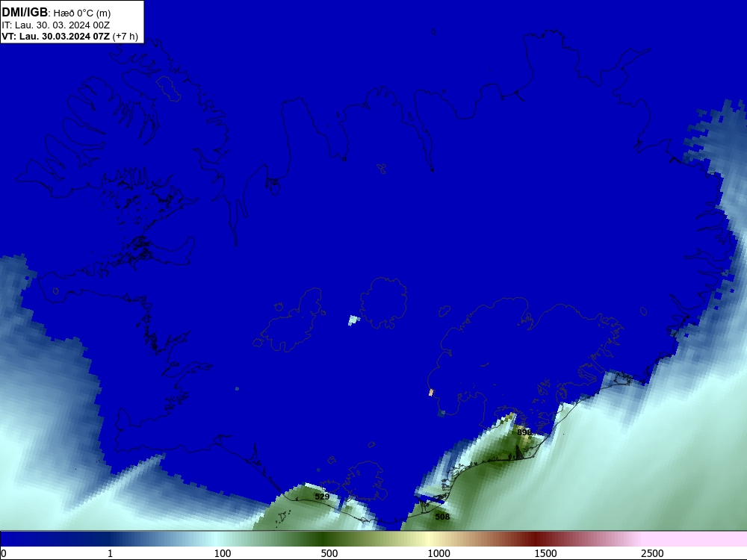The height and width of the screenshot is (560, 747).
Task: Click the 2500 label on color scale
Action: pyautogui.click(x=652, y=553)
